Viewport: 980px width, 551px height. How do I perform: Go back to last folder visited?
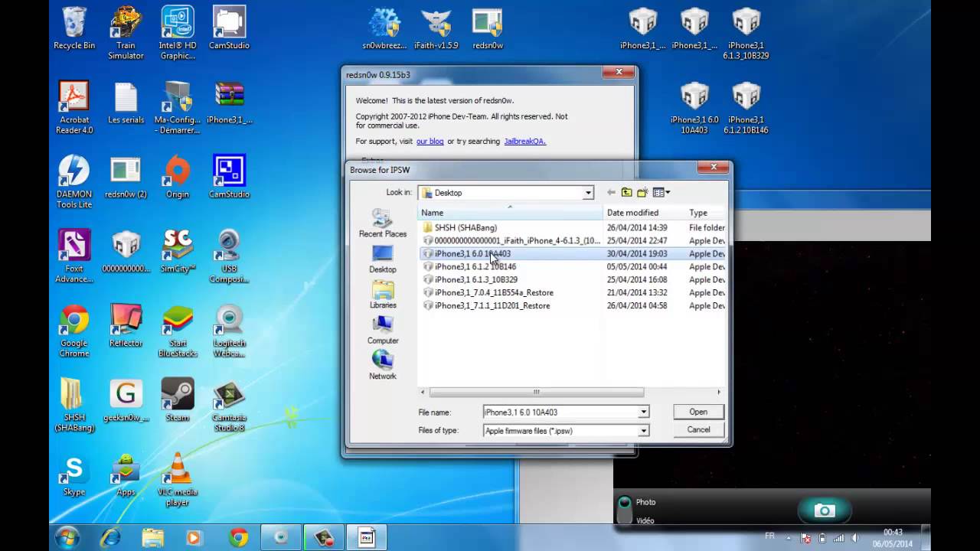point(611,193)
